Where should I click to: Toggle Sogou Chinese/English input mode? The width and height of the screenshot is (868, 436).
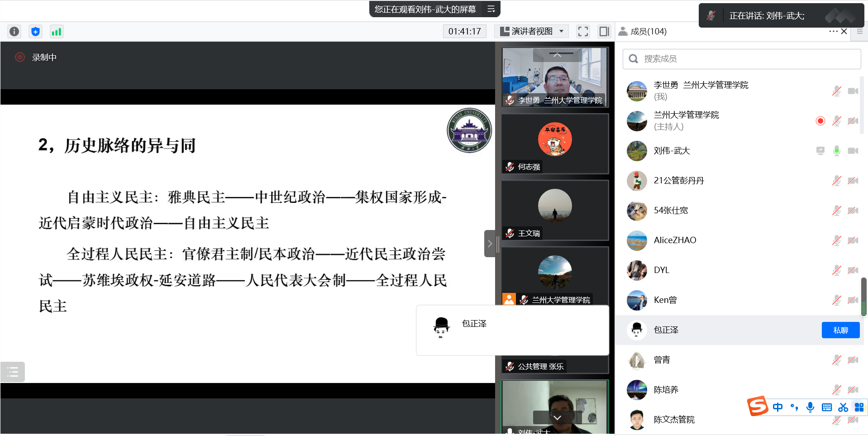(x=777, y=407)
